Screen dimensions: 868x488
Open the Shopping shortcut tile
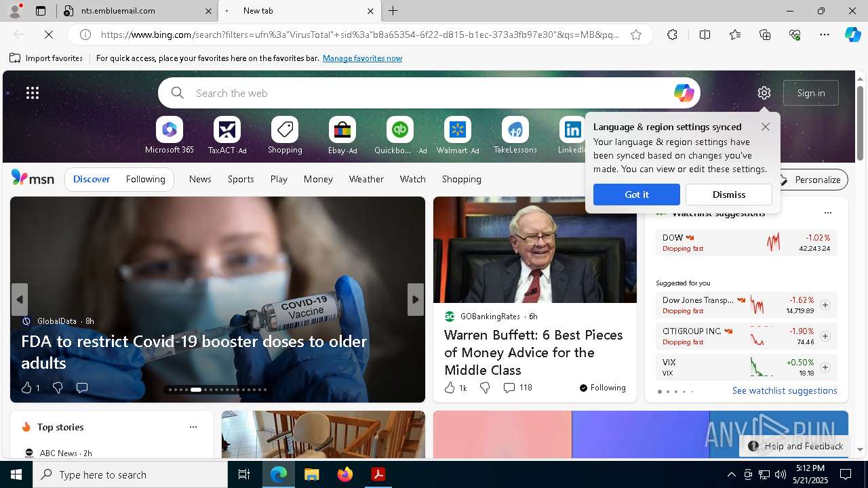(x=285, y=136)
